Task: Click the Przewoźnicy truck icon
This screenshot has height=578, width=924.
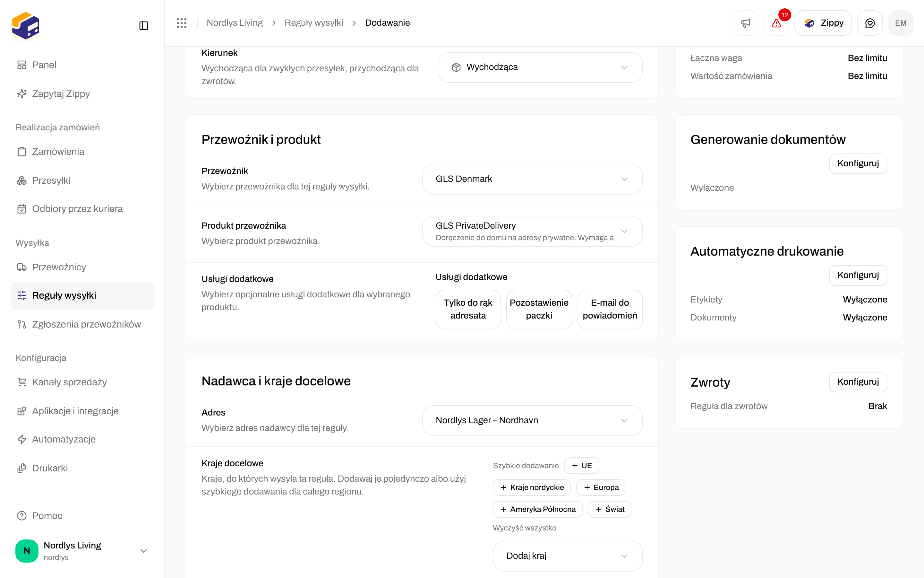Action: (22, 267)
